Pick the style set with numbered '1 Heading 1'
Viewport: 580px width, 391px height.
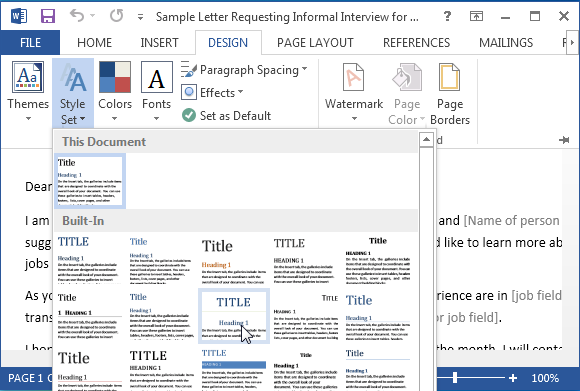[90, 316]
